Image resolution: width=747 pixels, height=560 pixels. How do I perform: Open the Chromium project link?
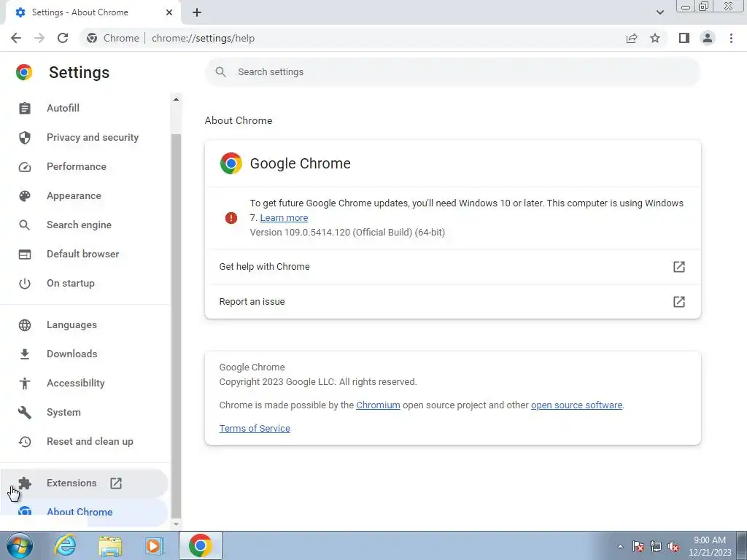(x=378, y=405)
